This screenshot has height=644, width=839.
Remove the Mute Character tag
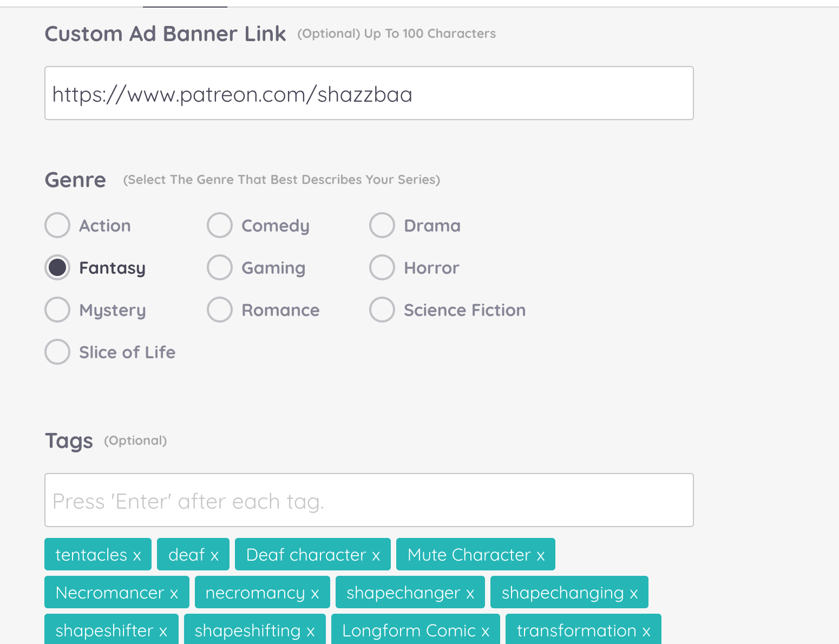(540, 556)
